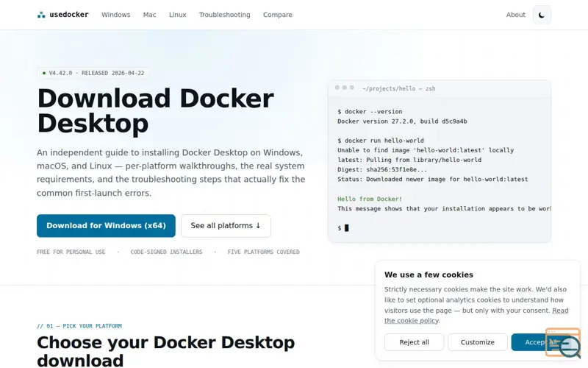Image resolution: width=588 pixels, height=368 pixels.
Task: Click 'Docker version 27.2.0' output line
Action: [402, 121]
